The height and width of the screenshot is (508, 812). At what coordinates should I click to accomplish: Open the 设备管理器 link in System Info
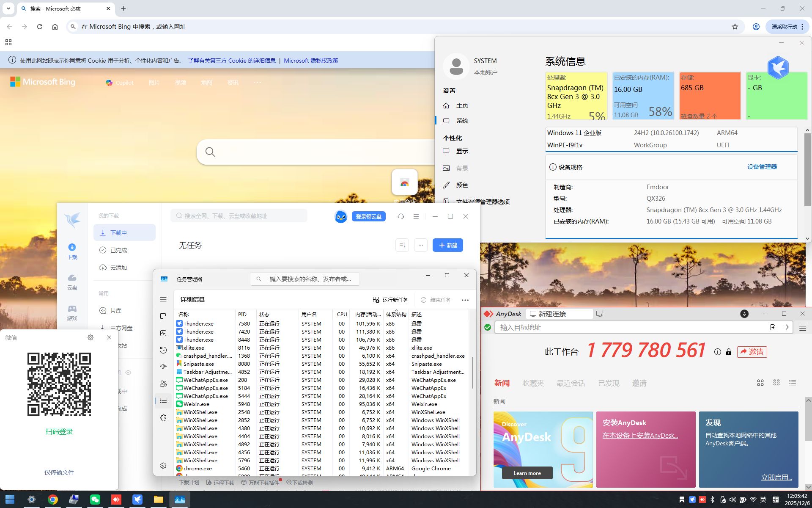[762, 167]
